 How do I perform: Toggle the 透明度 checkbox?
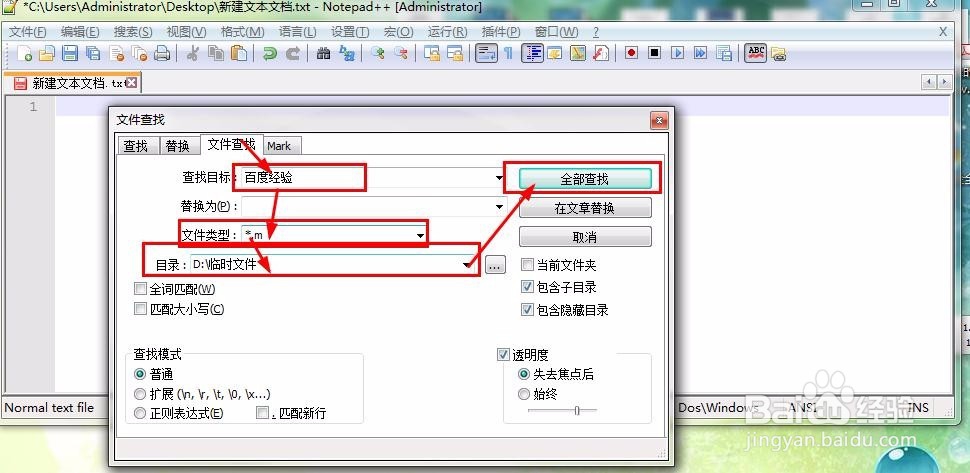(x=504, y=355)
